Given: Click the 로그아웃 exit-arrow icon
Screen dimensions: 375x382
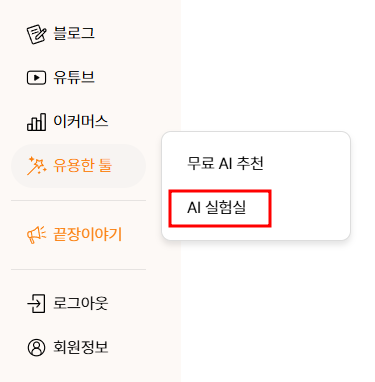Looking at the screenshot, I should pyautogui.click(x=36, y=303).
